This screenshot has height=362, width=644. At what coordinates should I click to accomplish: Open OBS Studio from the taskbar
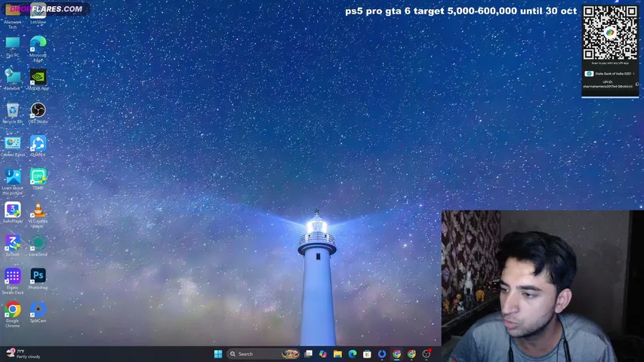point(427,354)
